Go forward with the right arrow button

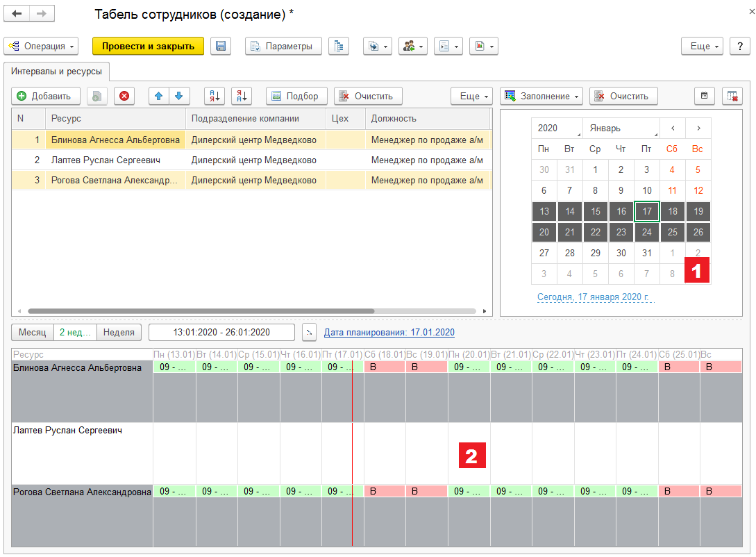click(42, 13)
